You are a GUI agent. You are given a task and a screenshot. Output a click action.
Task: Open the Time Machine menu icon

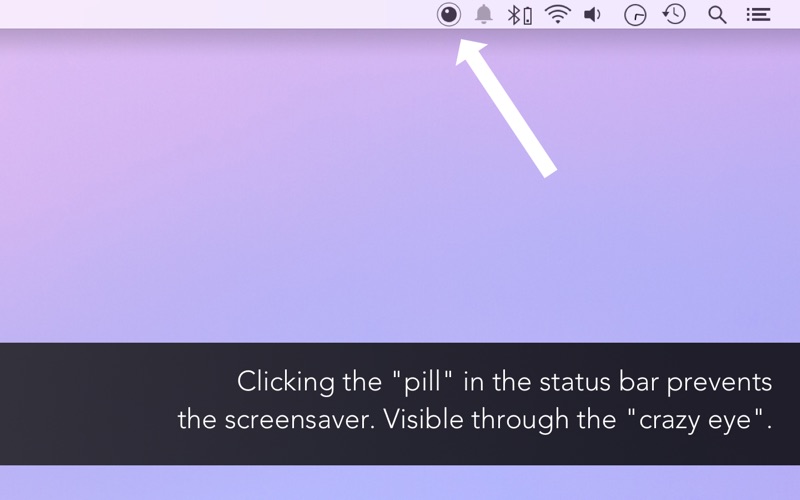pos(674,14)
